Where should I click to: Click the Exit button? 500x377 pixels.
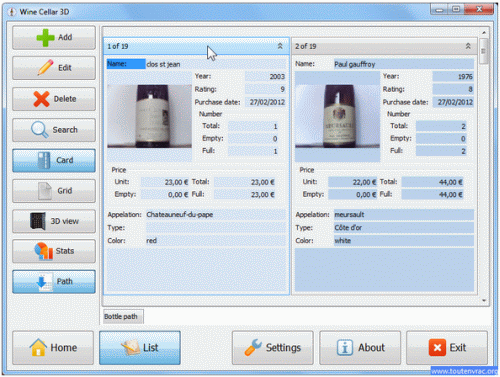pos(447,348)
